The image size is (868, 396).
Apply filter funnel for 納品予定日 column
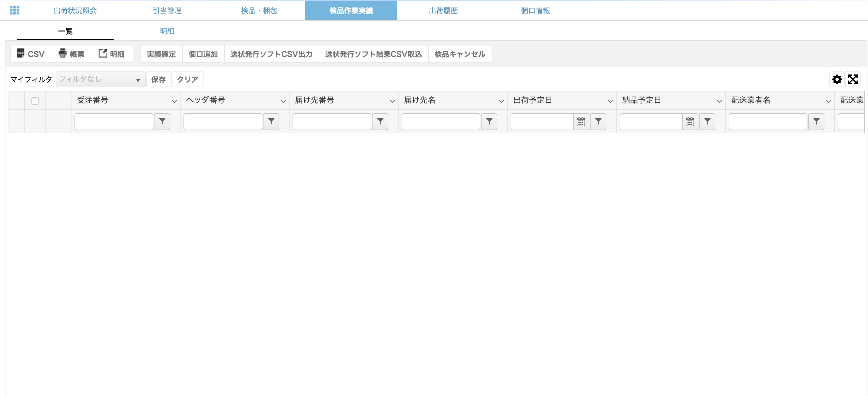pos(707,122)
